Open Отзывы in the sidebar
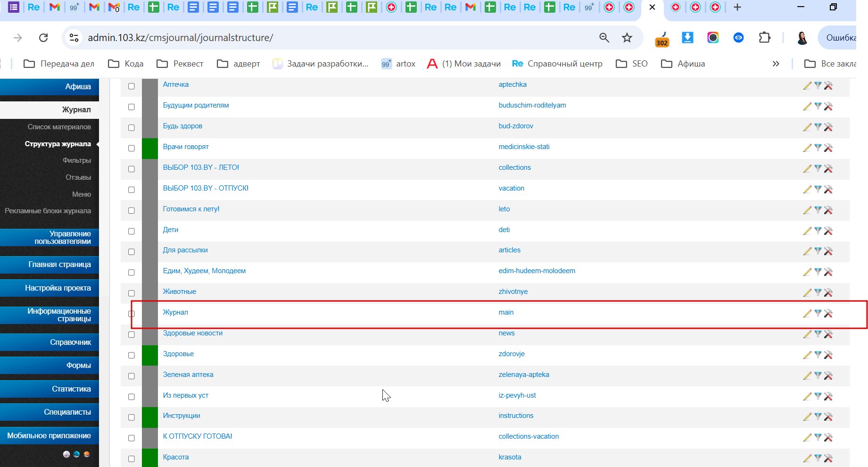Screen dimensions: 868x467 point(78,177)
